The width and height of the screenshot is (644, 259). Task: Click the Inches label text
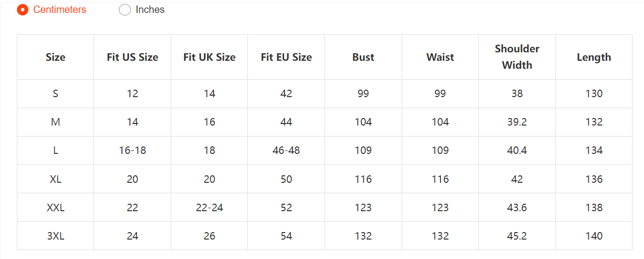[150, 10]
